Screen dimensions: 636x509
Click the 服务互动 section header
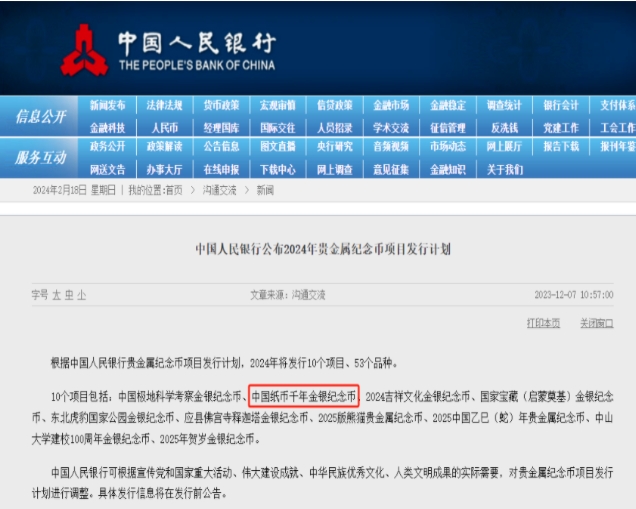[41, 157]
